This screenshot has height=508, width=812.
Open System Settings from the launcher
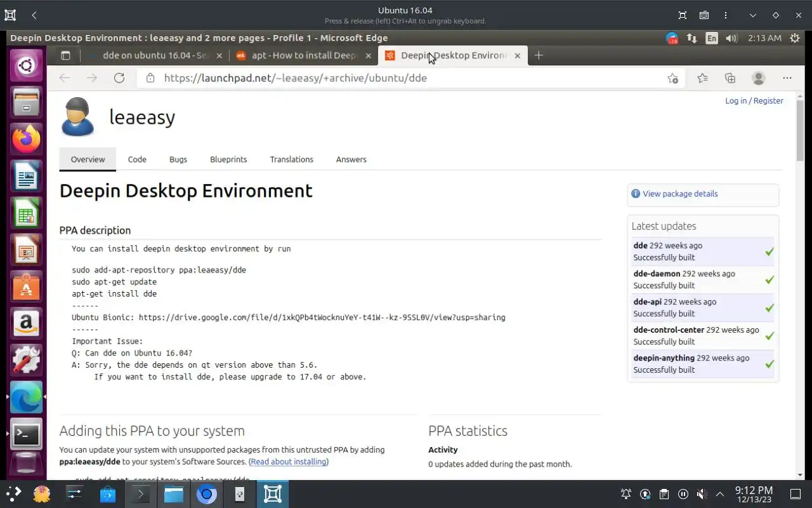click(26, 360)
